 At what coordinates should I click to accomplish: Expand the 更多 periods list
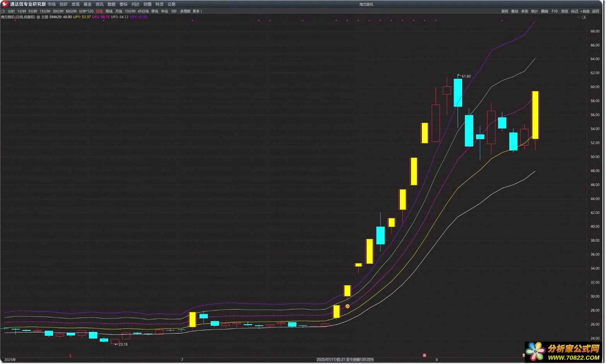[196, 11]
